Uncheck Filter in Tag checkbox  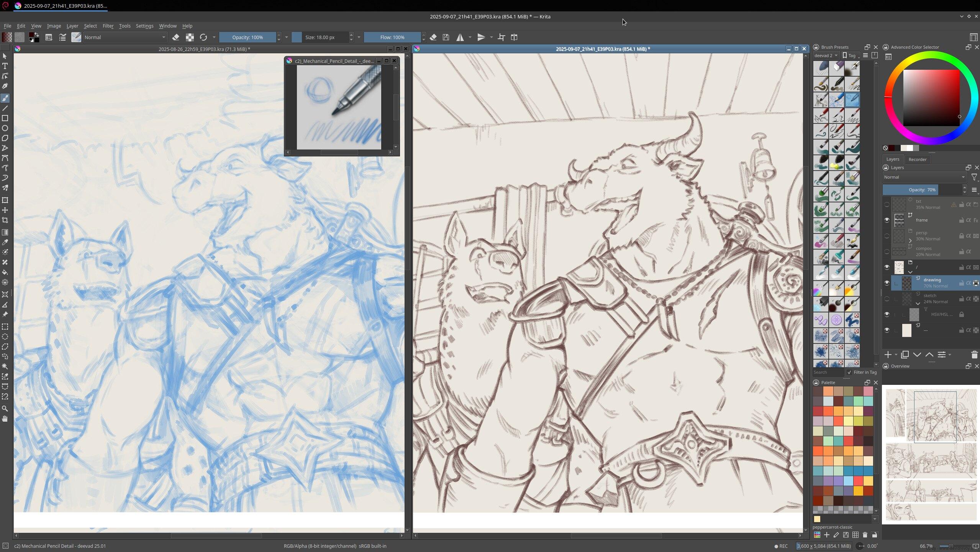(x=849, y=372)
